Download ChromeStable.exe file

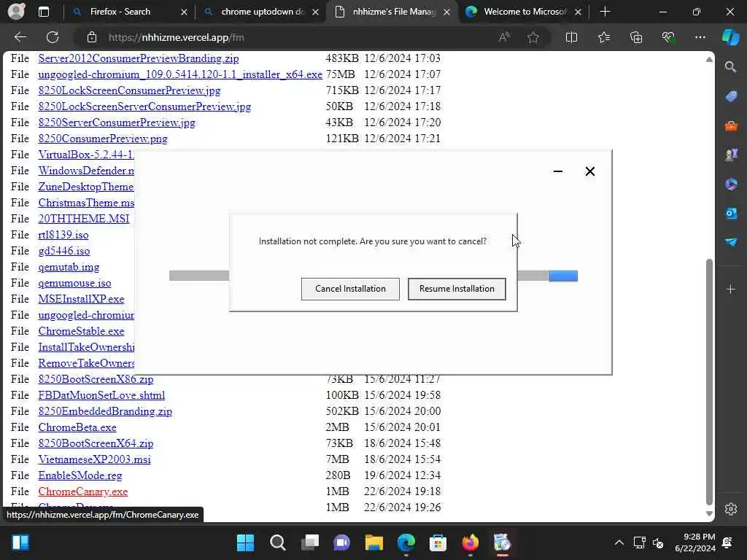click(x=82, y=331)
